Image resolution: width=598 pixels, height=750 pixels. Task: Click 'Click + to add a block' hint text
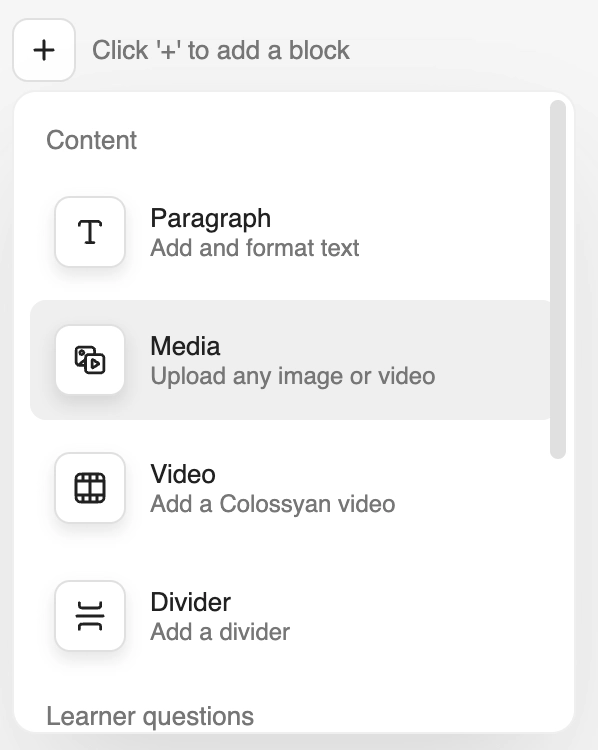221,50
